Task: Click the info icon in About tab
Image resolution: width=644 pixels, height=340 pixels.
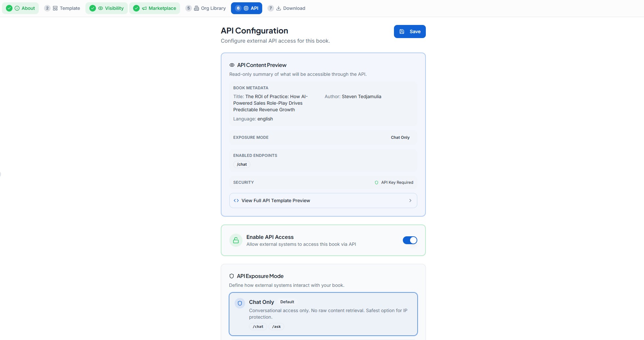Action: click(17, 8)
